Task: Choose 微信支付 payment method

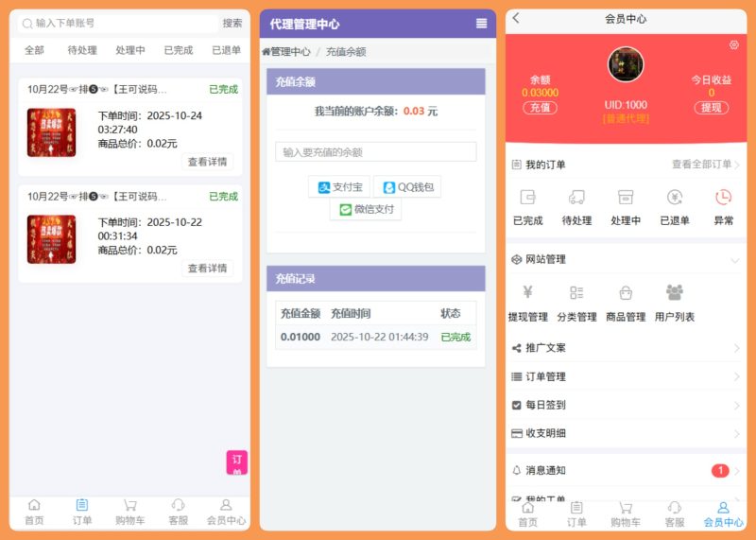Action: 366,209
